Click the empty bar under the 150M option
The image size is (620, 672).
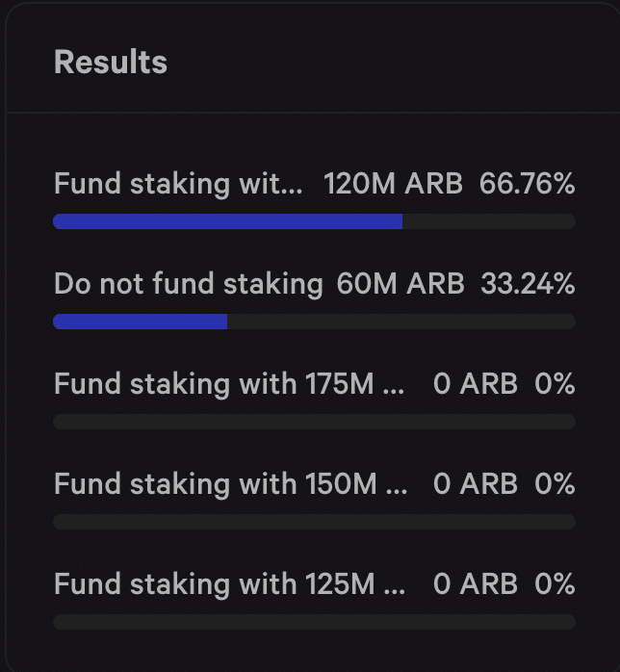[x=314, y=522]
